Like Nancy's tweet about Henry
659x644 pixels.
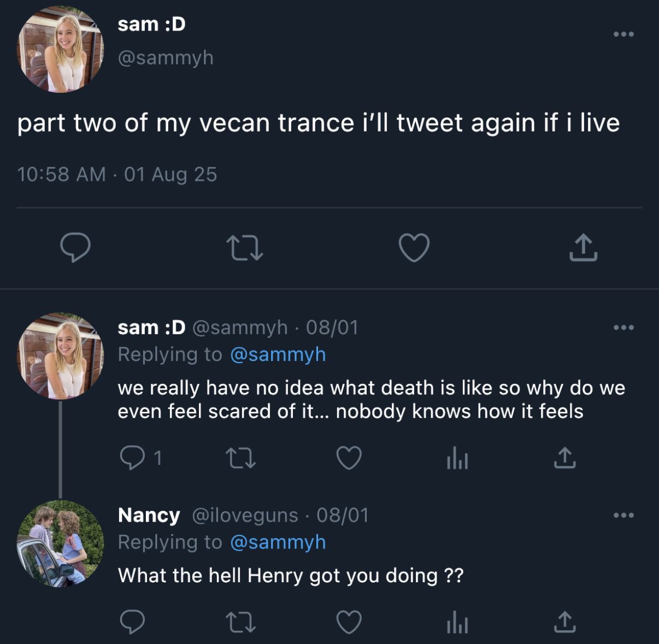point(349,622)
